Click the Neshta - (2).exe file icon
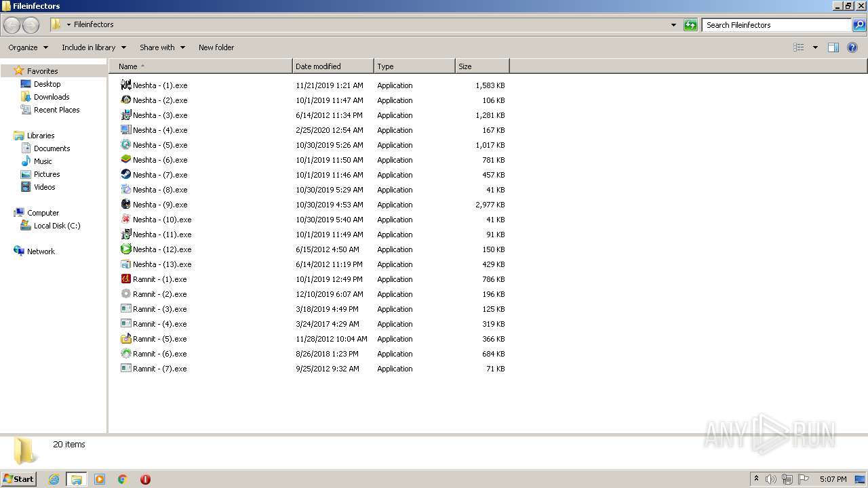This screenshot has height=488, width=868. [x=125, y=100]
